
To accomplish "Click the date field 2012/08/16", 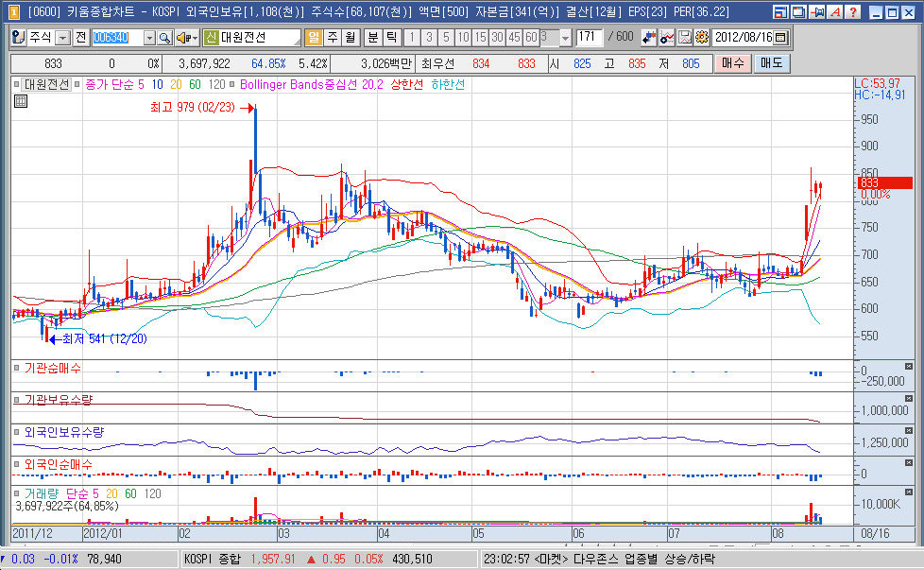I will point(744,38).
